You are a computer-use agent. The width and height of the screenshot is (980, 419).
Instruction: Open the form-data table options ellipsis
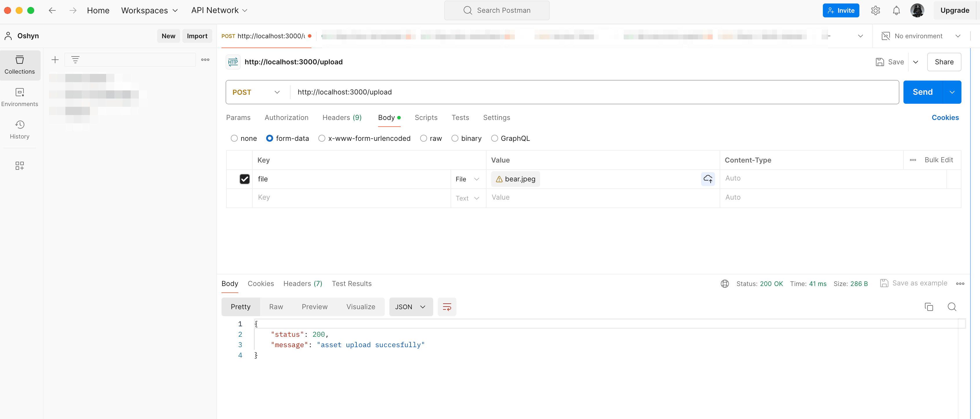(913, 160)
